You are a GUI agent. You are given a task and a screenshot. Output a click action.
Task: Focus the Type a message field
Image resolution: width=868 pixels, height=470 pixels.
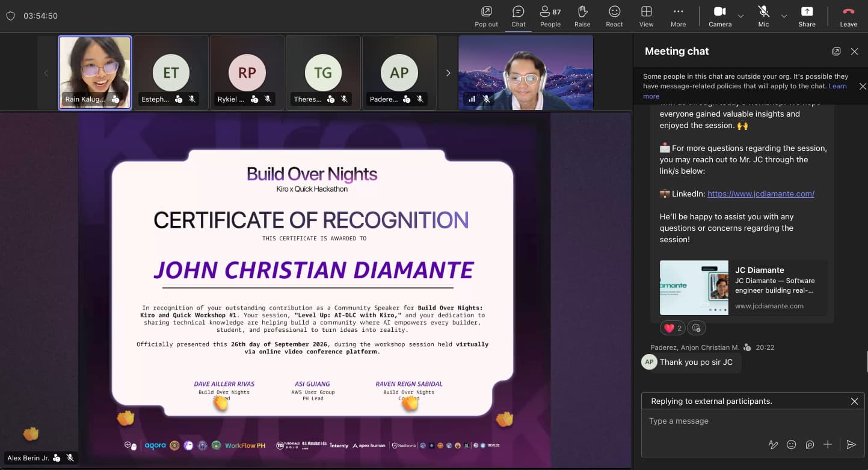(753, 421)
